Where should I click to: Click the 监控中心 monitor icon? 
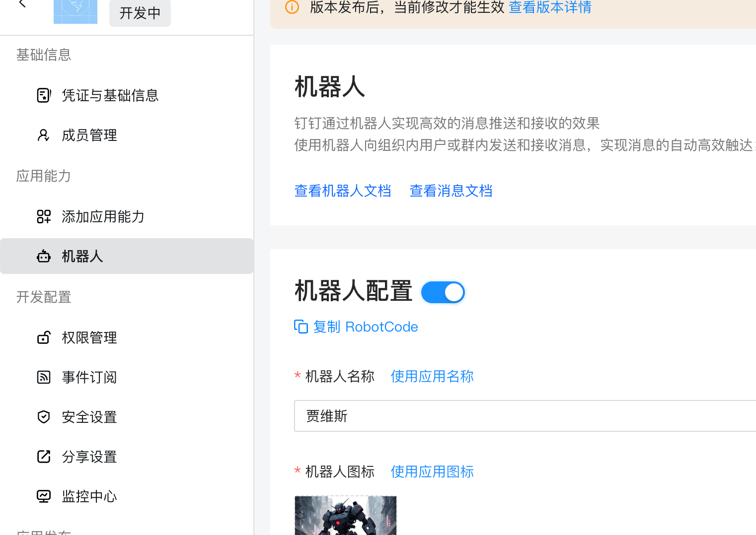[x=44, y=496]
